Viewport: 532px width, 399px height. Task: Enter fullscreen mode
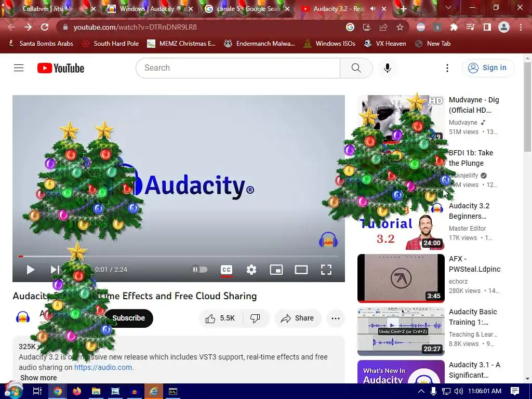pos(326,270)
